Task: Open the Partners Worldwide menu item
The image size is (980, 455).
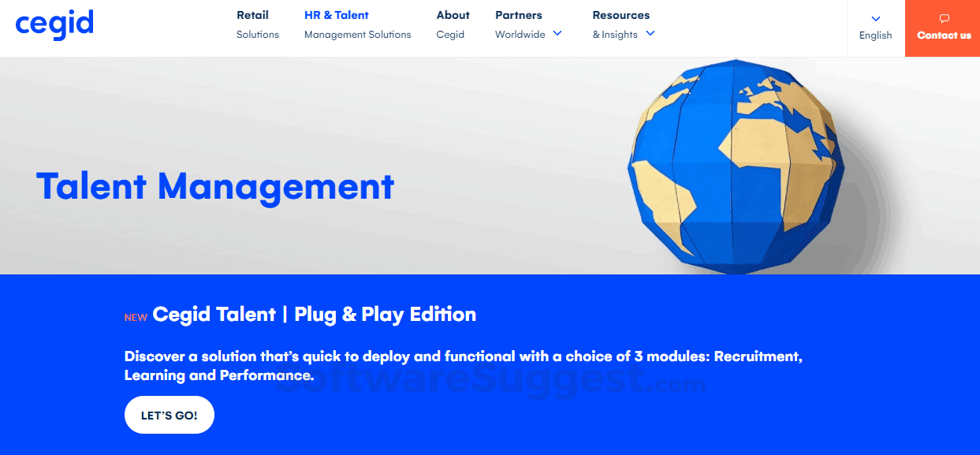Action: 528,24
